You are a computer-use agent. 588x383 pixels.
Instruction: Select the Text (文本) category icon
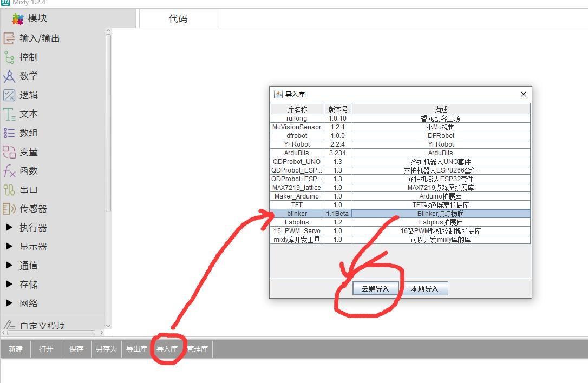point(9,114)
